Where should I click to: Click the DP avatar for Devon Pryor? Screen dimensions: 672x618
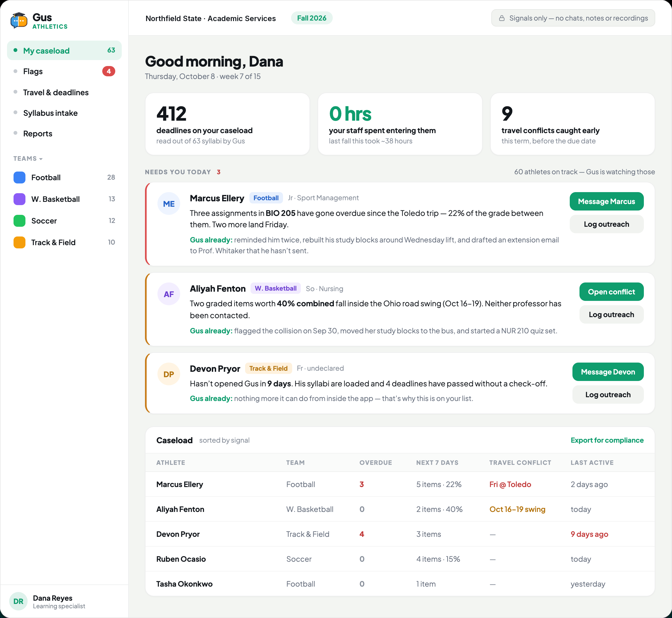(169, 374)
